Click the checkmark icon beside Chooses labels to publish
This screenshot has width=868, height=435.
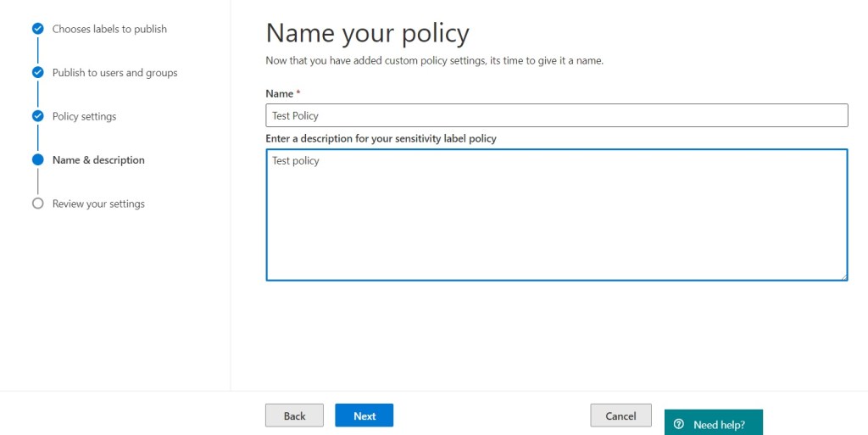pos(37,29)
